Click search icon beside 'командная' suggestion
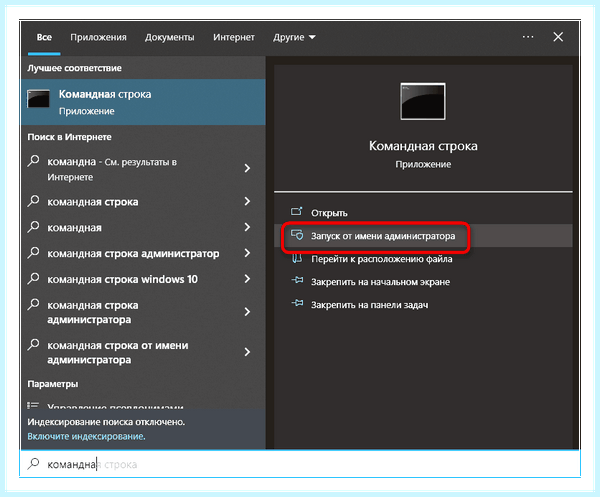 [x=33, y=227]
